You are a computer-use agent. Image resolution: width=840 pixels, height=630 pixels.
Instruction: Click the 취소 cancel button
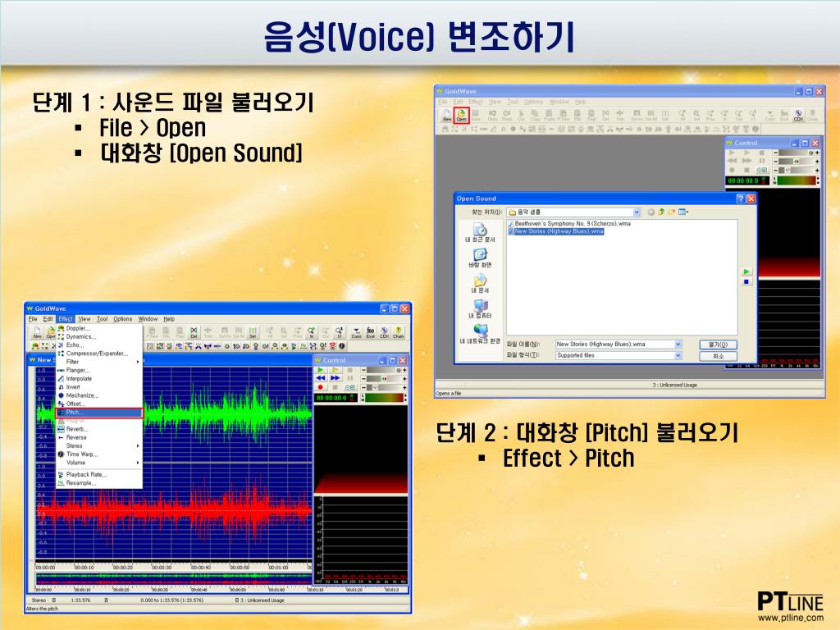point(718,356)
